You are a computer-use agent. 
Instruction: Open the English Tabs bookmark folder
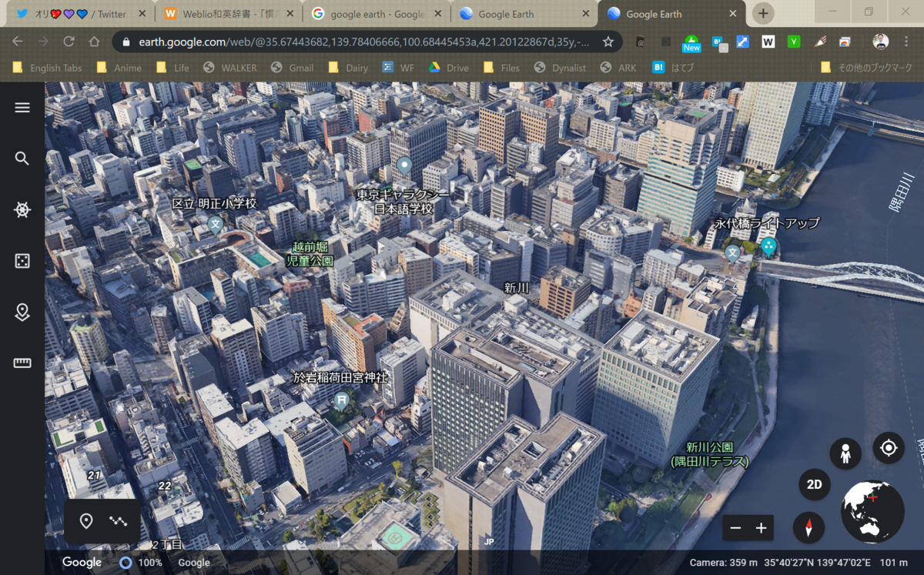point(47,68)
